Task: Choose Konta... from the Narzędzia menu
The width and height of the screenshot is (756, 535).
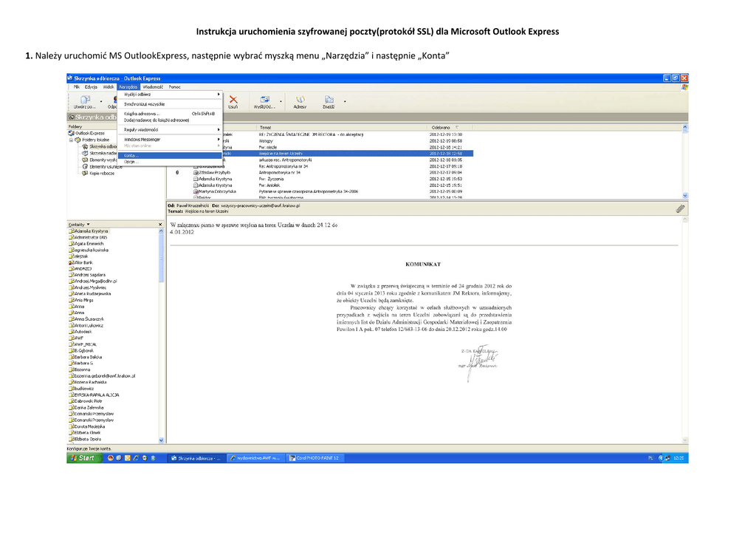Action: pyautogui.click(x=131, y=155)
